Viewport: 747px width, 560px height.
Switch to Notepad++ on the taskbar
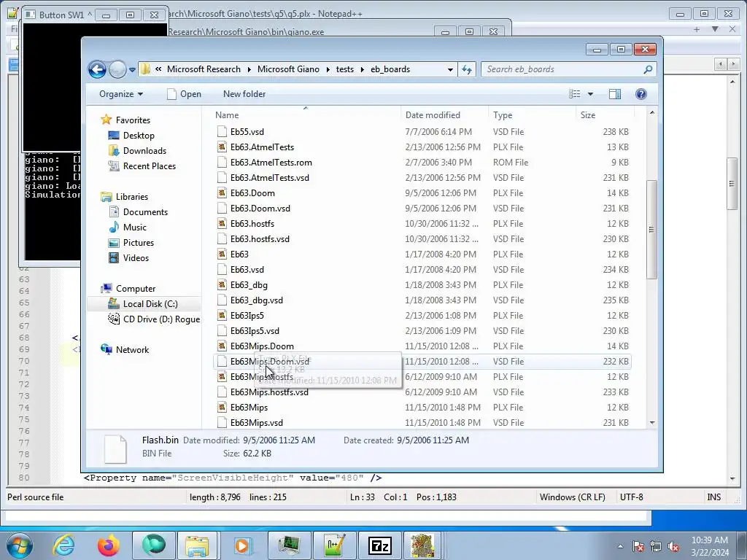point(333,545)
